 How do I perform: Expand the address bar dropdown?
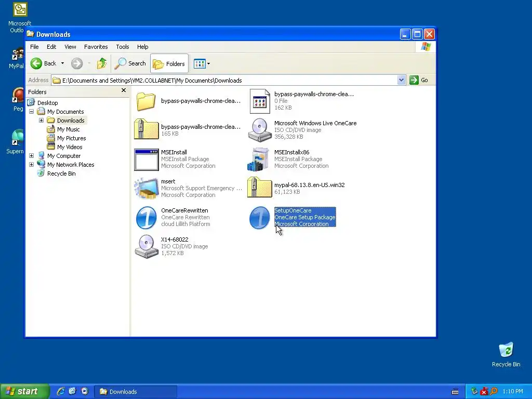click(402, 81)
